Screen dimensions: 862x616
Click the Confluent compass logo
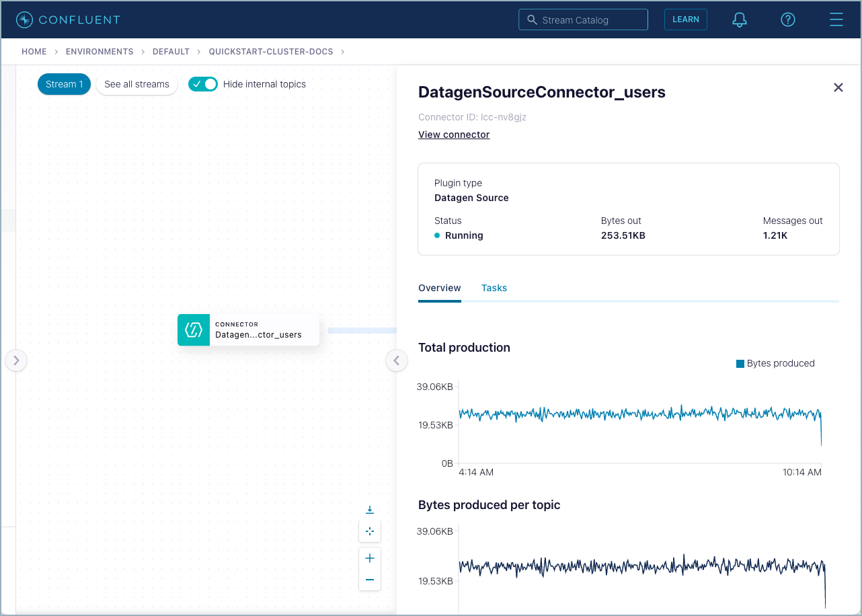click(x=24, y=20)
